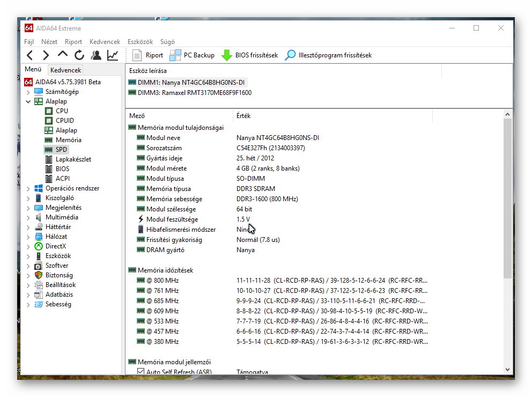The width and height of the screenshot is (532, 397).
Task: Expand the Multimédia node
Action: pos(28,217)
